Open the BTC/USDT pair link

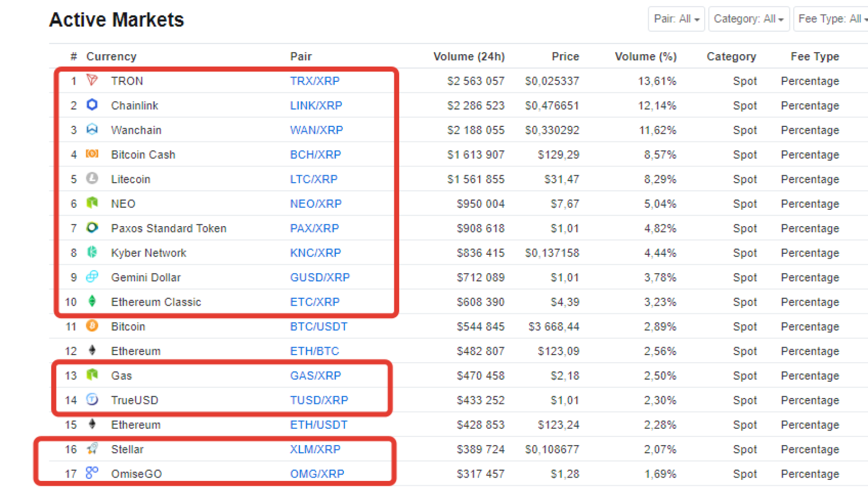(319, 327)
